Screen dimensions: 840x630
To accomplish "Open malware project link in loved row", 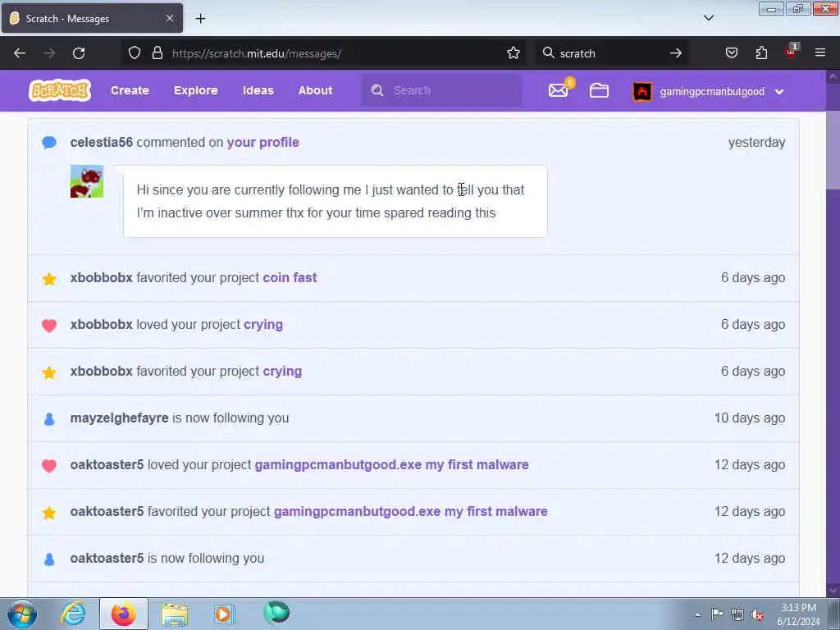I will [x=391, y=464].
